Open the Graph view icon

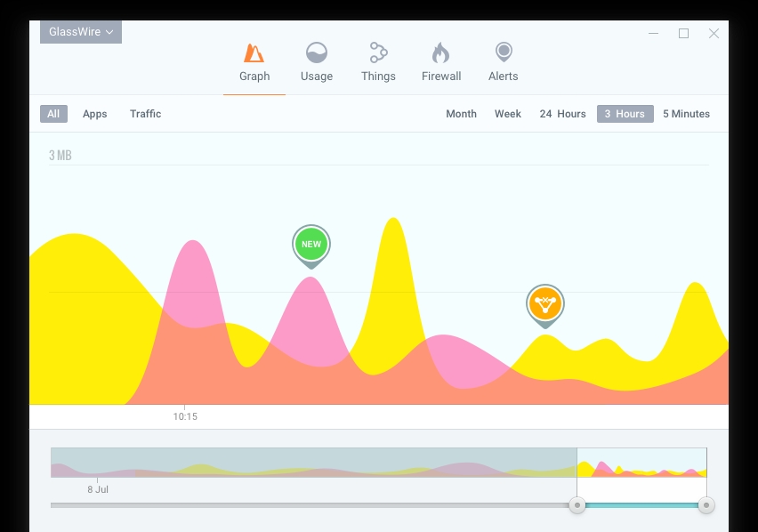point(254,53)
